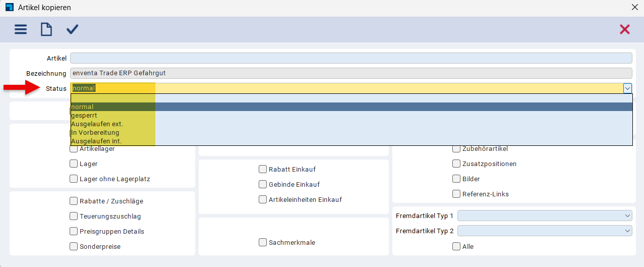The image size is (644, 267).
Task: Enable the Lager checkbox
Action: (x=74, y=164)
